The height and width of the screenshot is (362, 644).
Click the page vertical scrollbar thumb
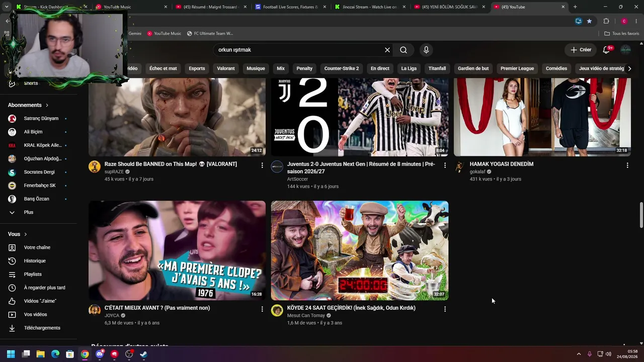pos(641,215)
